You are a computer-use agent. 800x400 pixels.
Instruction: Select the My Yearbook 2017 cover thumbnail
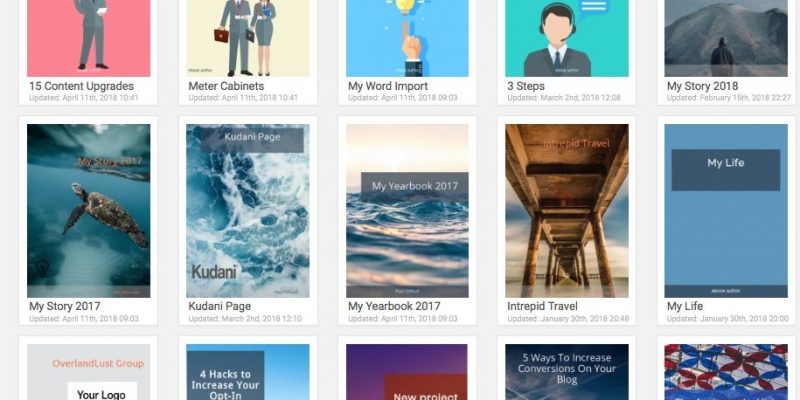tap(407, 211)
